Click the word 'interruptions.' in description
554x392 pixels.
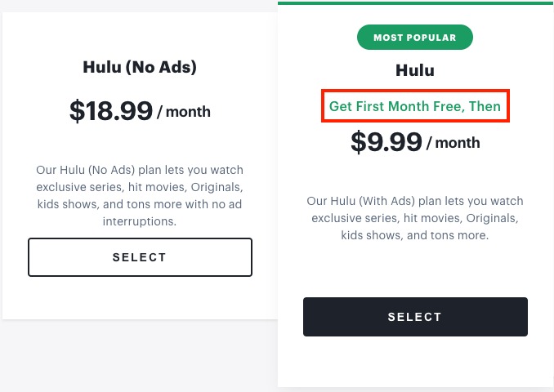point(140,221)
